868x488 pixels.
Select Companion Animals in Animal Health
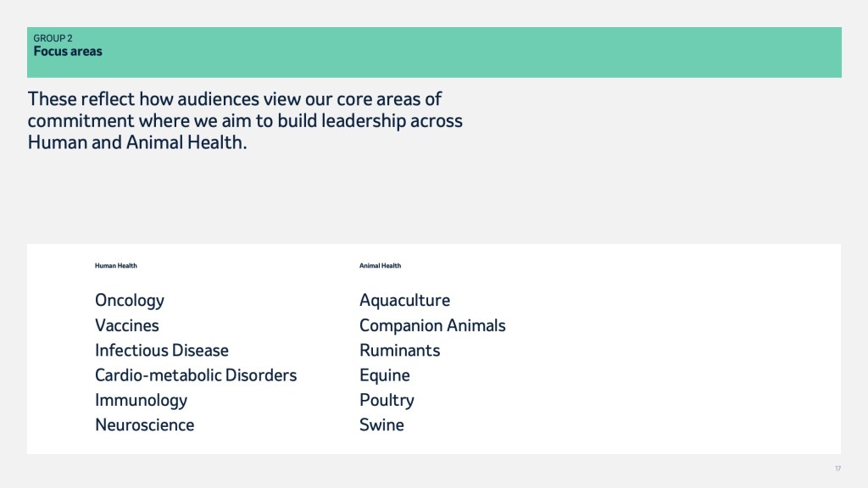pos(432,325)
